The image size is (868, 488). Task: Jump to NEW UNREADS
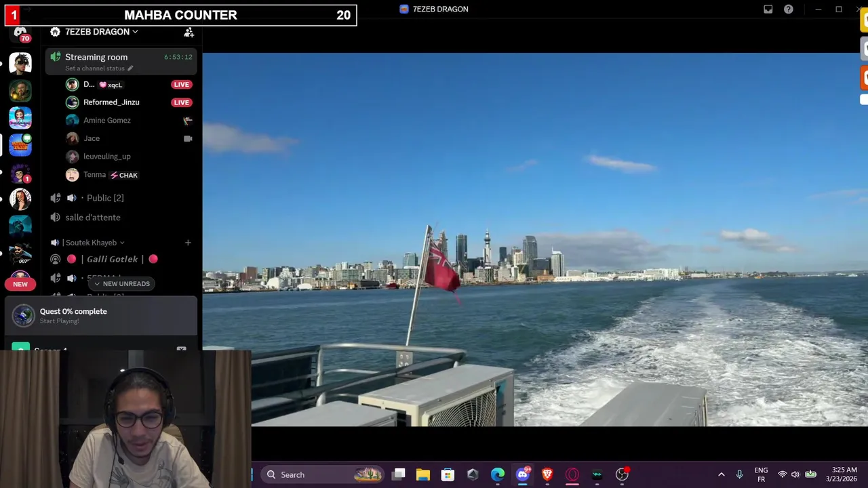[x=122, y=284]
